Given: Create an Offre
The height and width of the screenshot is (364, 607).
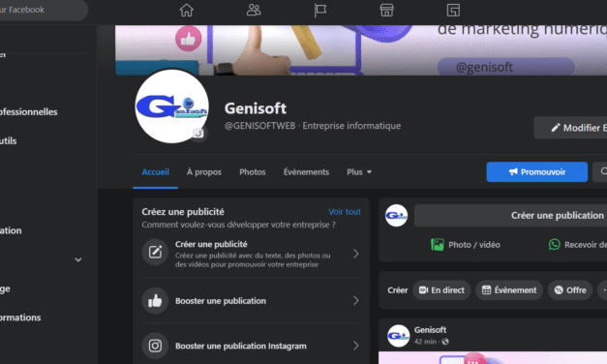Looking at the screenshot, I should [570, 290].
